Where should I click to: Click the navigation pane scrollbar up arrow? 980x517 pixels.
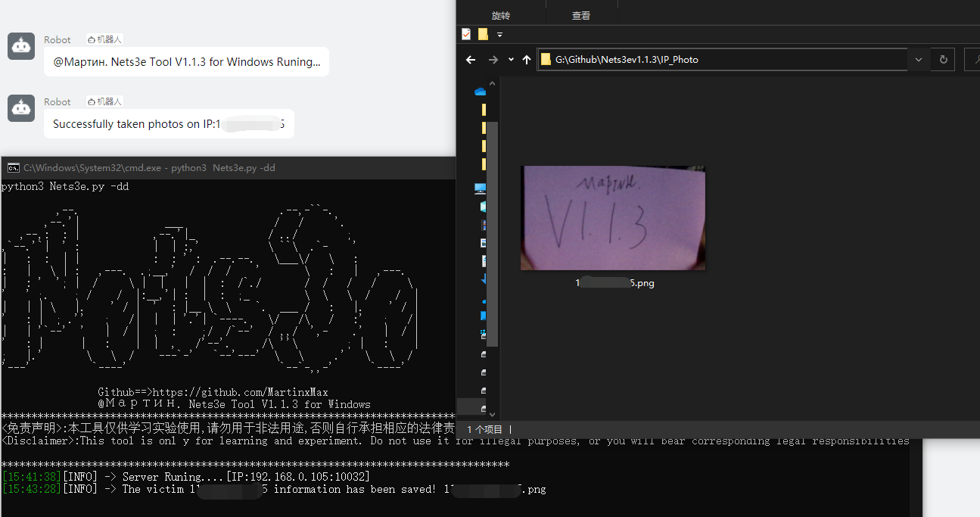click(492, 83)
